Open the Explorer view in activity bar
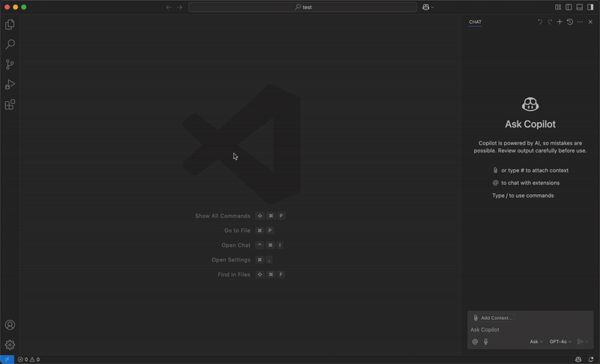This screenshot has width=600, height=364. click(10, 25)
